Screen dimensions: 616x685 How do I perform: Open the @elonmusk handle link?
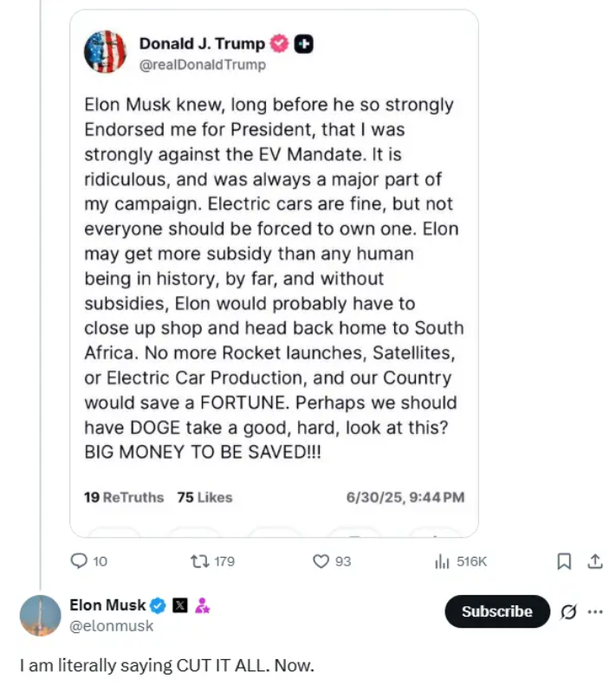point(111,625)
